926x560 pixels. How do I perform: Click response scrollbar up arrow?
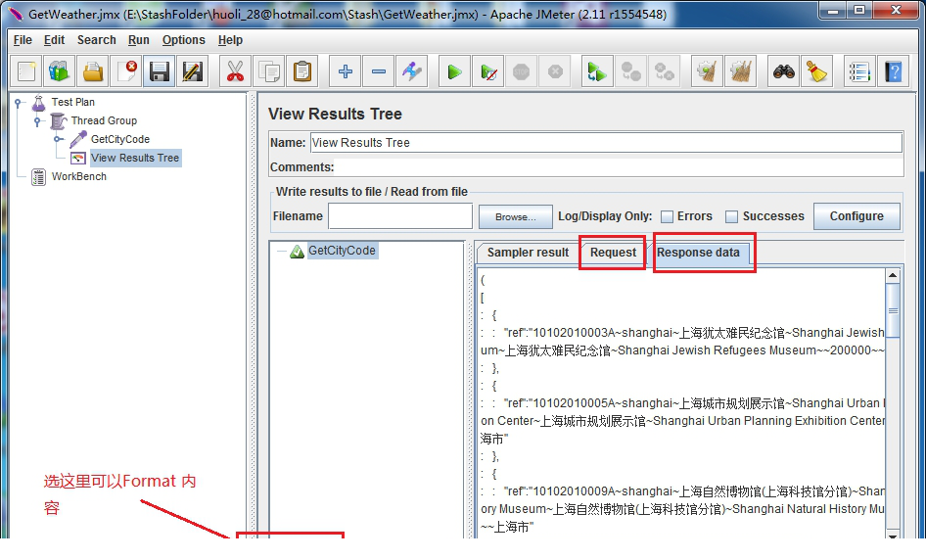893,276
